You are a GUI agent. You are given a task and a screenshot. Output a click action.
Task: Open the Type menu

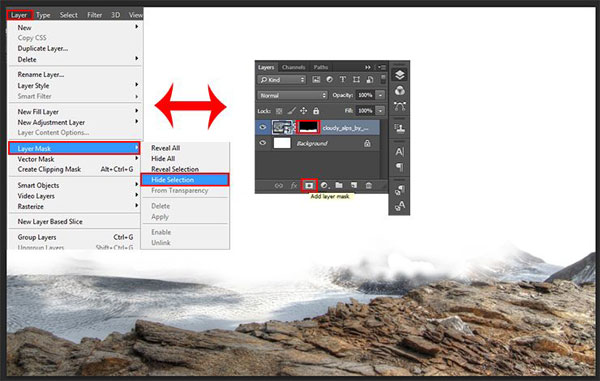point(43,15)
